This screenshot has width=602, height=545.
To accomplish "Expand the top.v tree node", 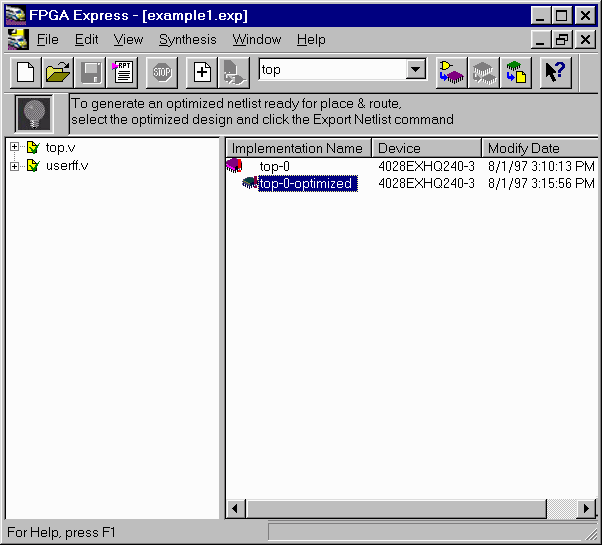I will [14, 147].
